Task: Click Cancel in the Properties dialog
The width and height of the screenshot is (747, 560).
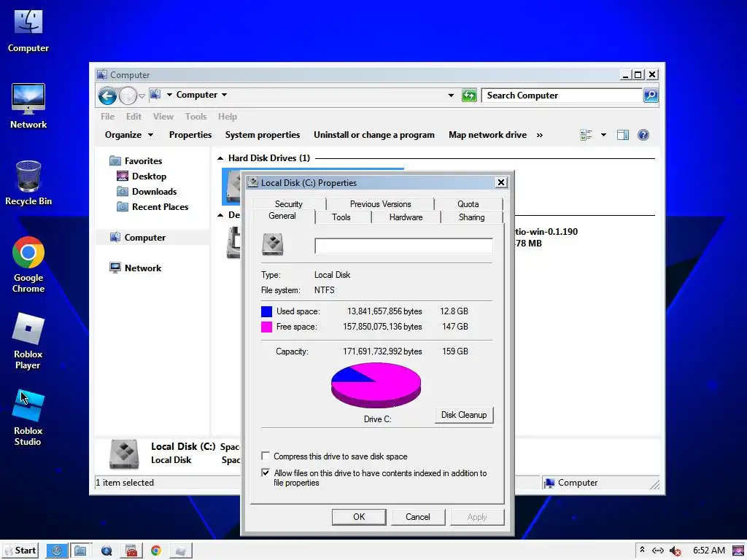Action: tap(418, 517)
